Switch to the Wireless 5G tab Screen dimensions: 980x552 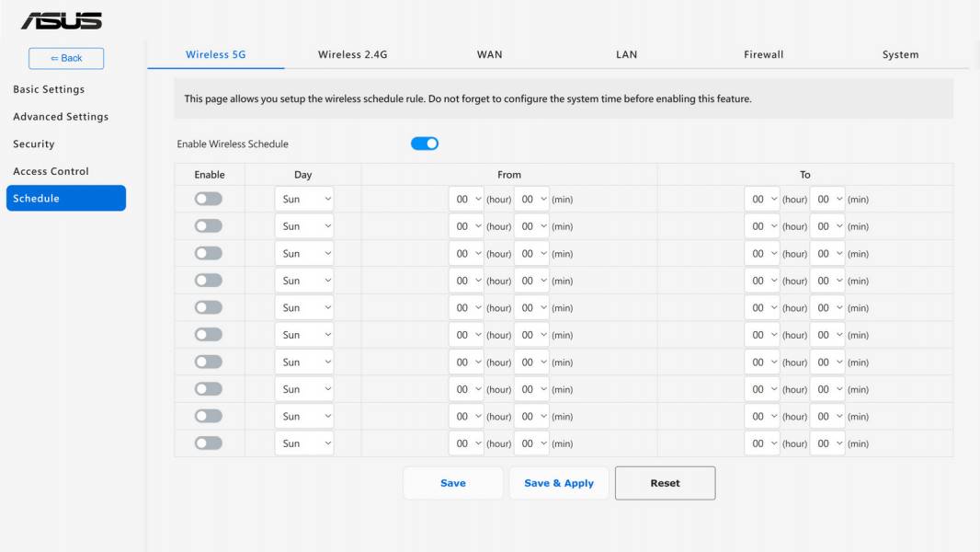click(216, 54)
